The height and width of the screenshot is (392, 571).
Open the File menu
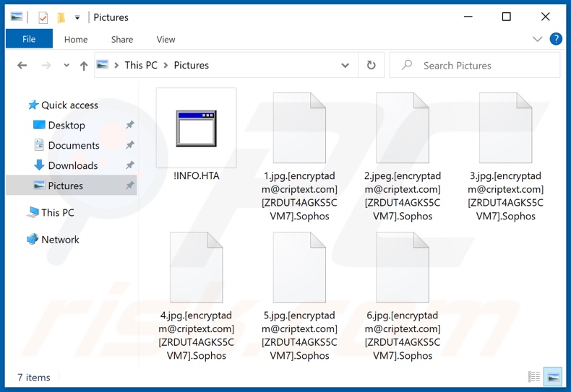[x=29, y=39]
